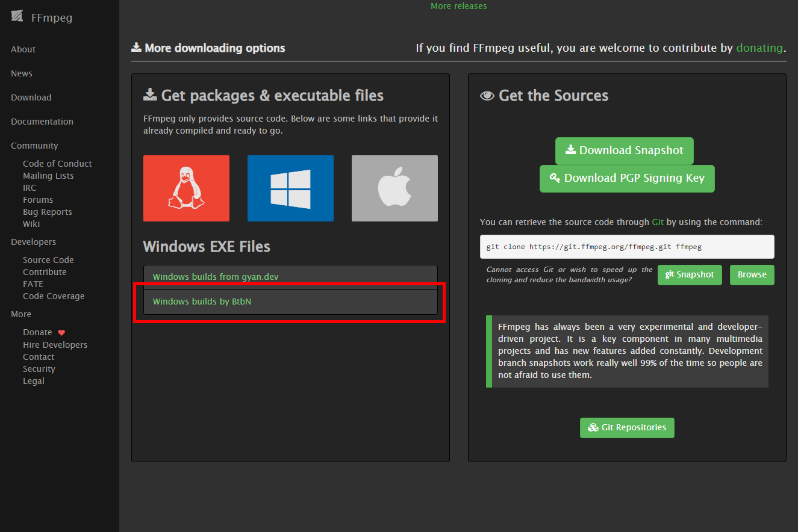Click the heart icon next to Donate
This screenshot has width=798, height=532.
(61, 333)
